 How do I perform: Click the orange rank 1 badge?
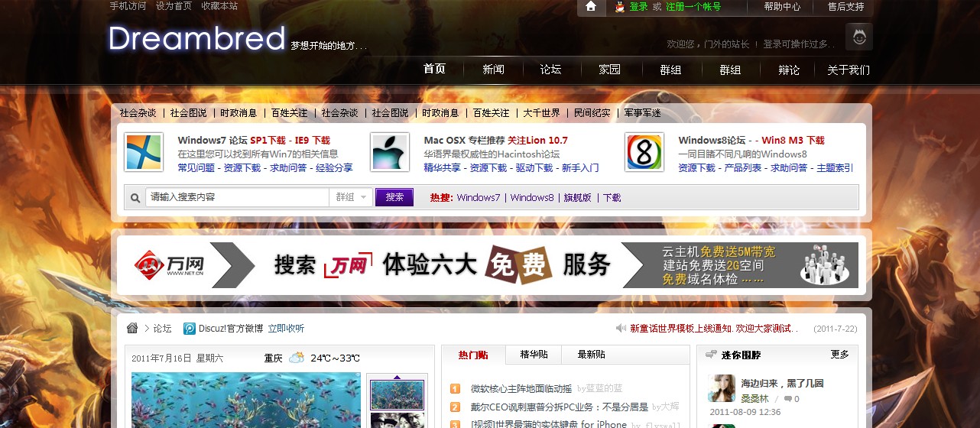[455, 389]
